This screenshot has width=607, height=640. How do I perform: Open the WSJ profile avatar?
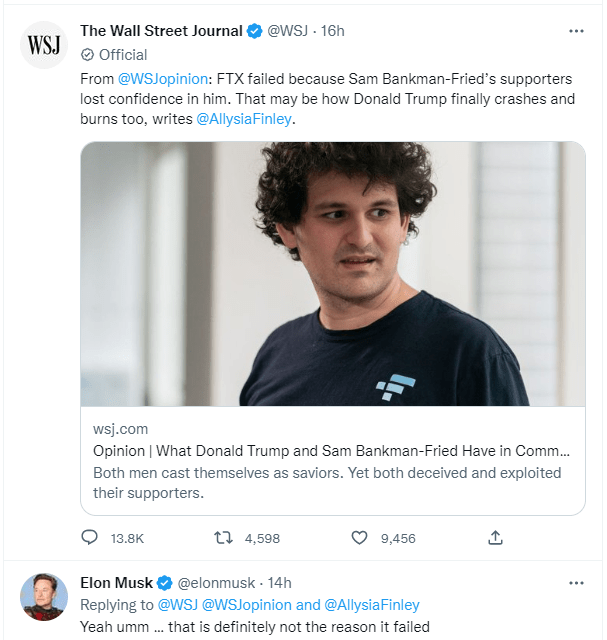[x=44, y=45]
